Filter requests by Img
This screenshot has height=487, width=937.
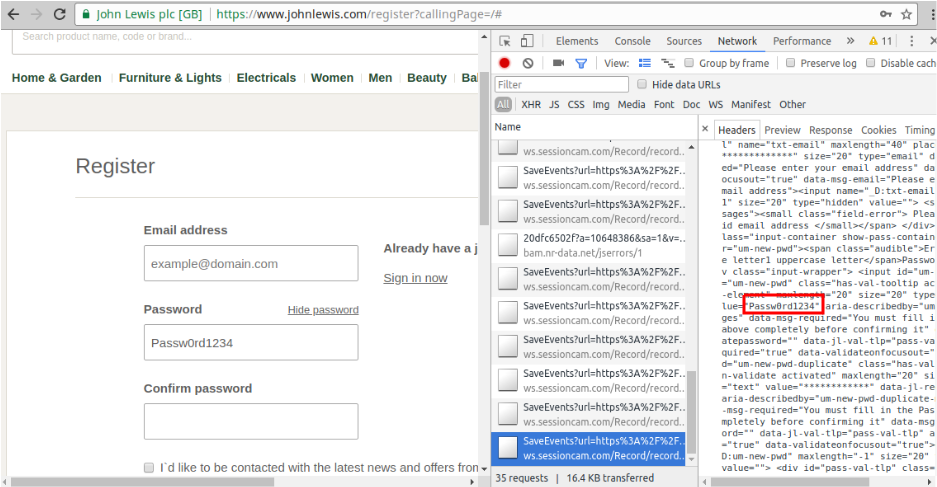(x=601, y=105)
